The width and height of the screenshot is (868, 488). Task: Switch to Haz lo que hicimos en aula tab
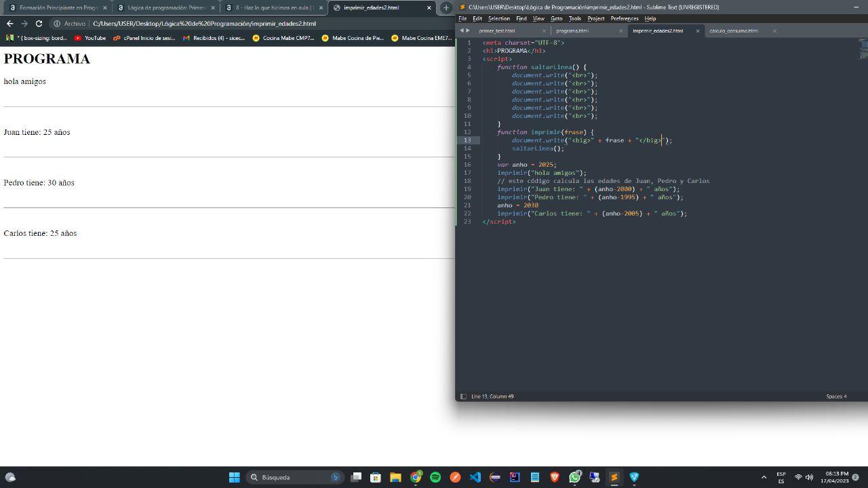pos(274,7)
